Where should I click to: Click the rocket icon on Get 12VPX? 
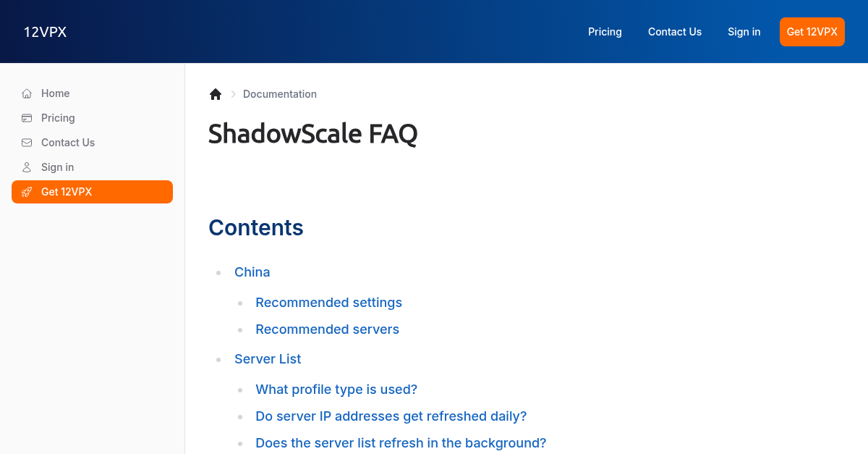(26, 192)
